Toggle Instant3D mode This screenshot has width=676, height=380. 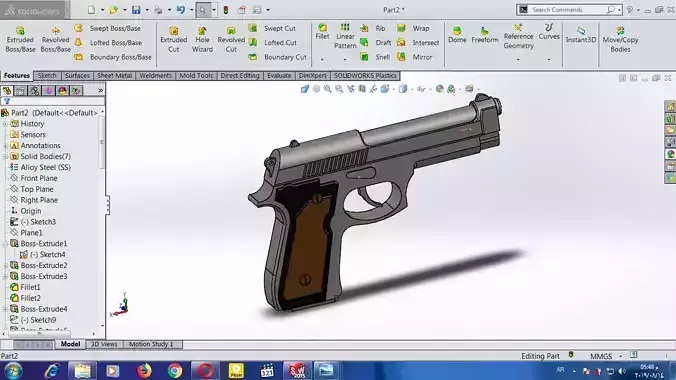pyautogui.click(x=581, y=35)
